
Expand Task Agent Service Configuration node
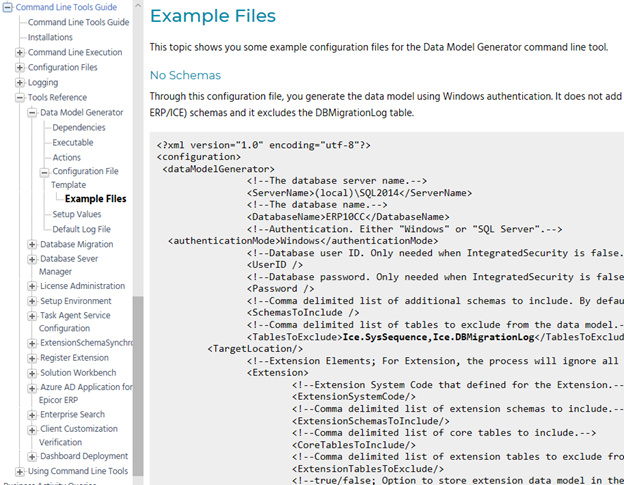(x=32, y=316)
